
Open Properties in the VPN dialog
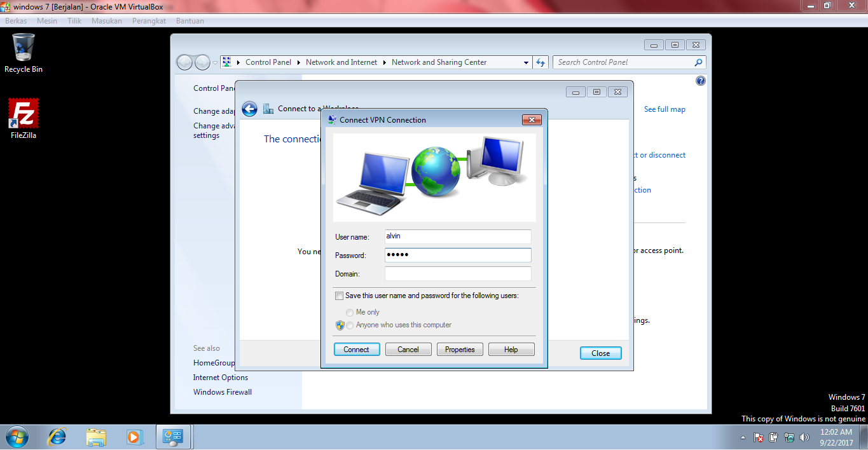(x=460, y=350)
